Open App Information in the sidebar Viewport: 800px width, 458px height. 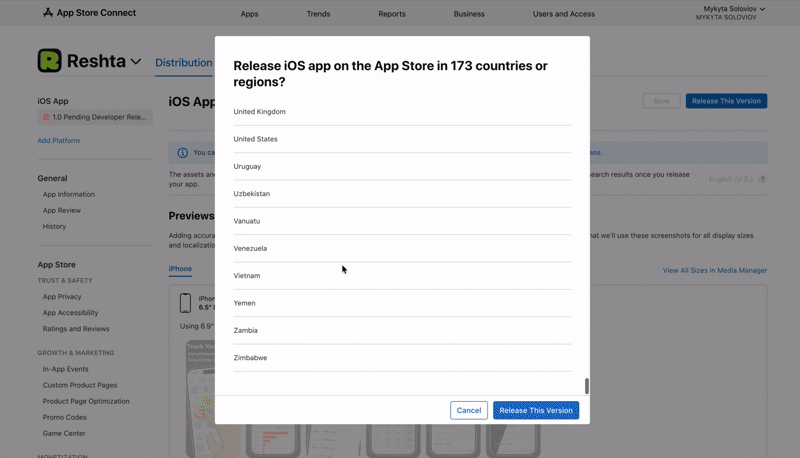(69, 194)
